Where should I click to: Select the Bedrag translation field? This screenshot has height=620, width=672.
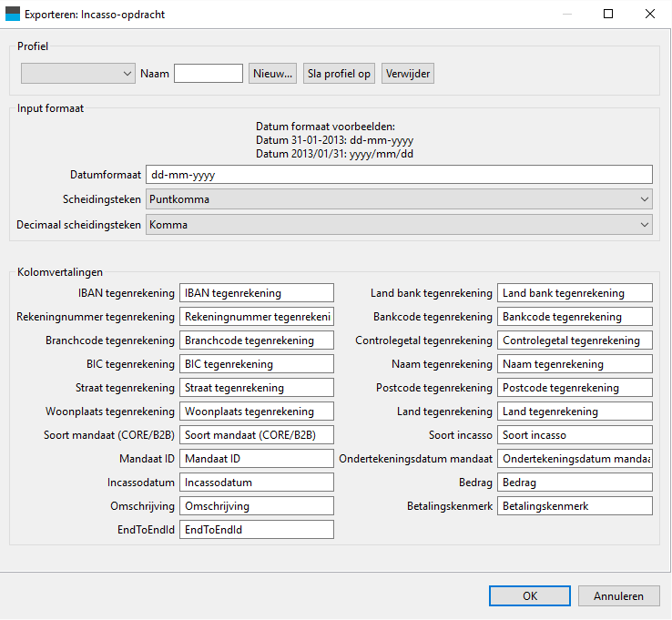click(575, 483)
